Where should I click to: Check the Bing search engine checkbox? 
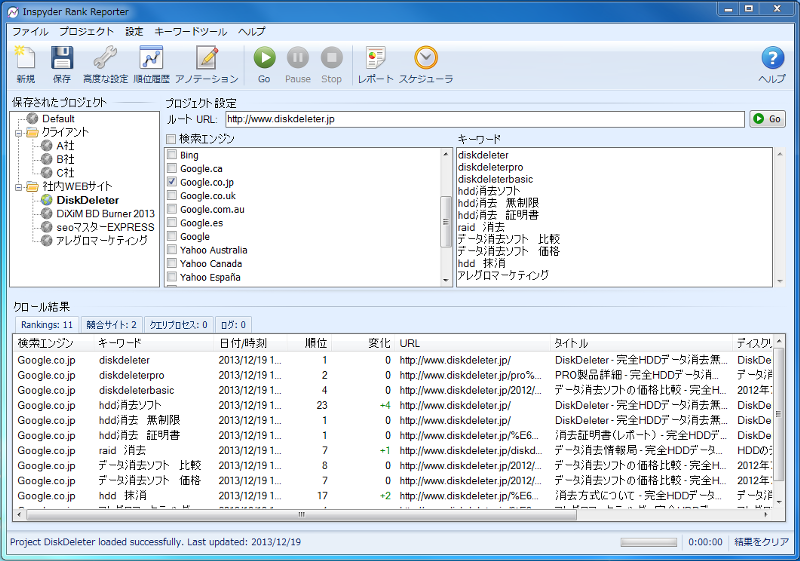coord(172,155)
